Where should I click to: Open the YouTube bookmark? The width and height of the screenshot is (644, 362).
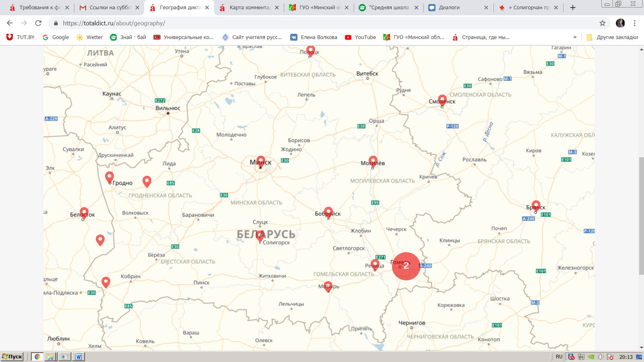(x=360, y=37)
